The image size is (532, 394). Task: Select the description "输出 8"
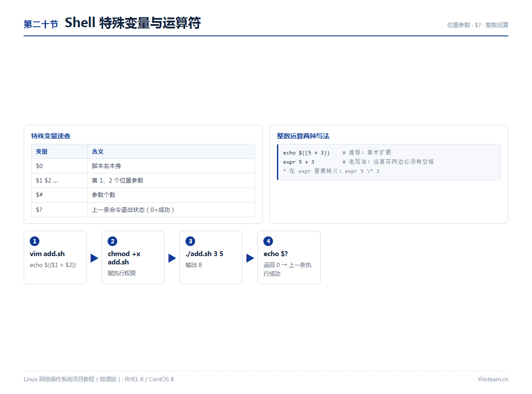pos(194,265)
